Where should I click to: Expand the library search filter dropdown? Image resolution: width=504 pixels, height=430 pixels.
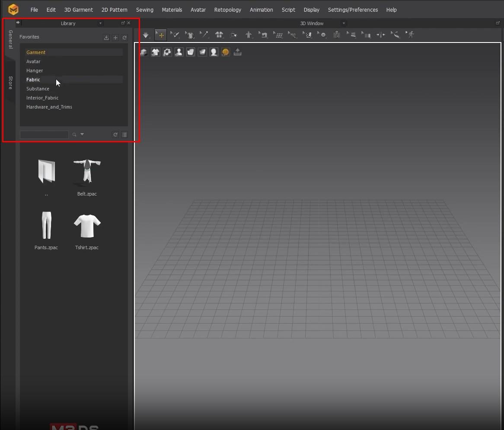pos(82,135)
